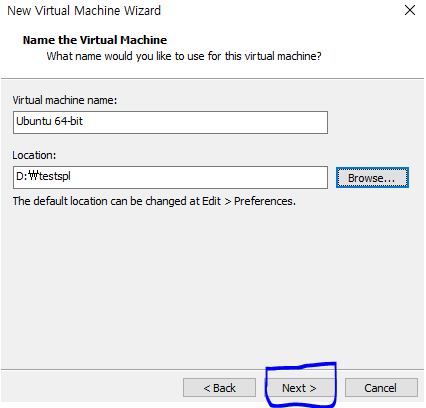Click the 'Location:' label text
The width and height of the screenshot is (426, 408).
pyautogui.click(x=34, y=155)
